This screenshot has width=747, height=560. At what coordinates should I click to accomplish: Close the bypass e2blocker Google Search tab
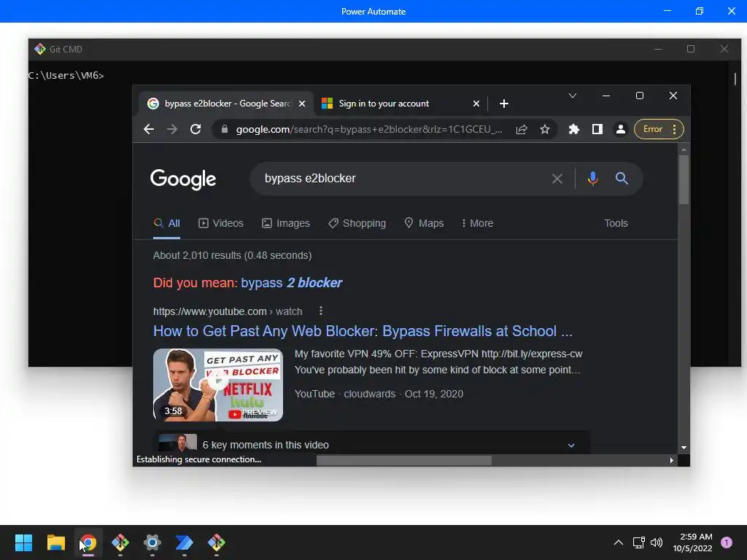coord(302,104)
